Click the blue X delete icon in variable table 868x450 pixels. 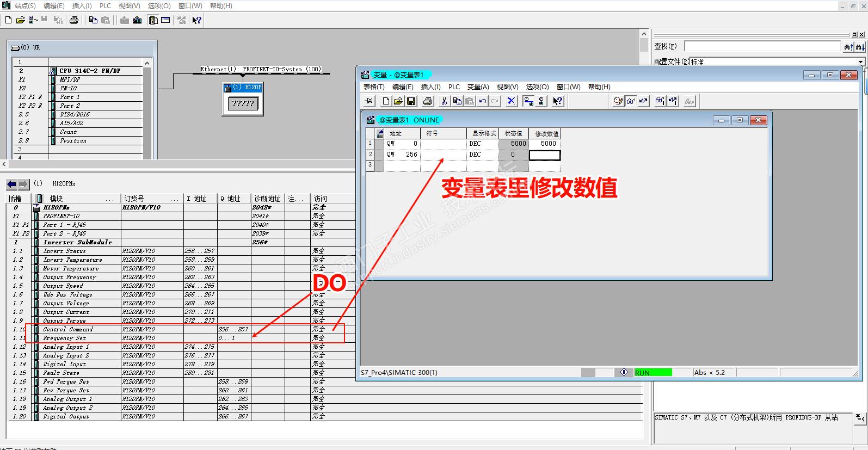(x=511, y=101)
